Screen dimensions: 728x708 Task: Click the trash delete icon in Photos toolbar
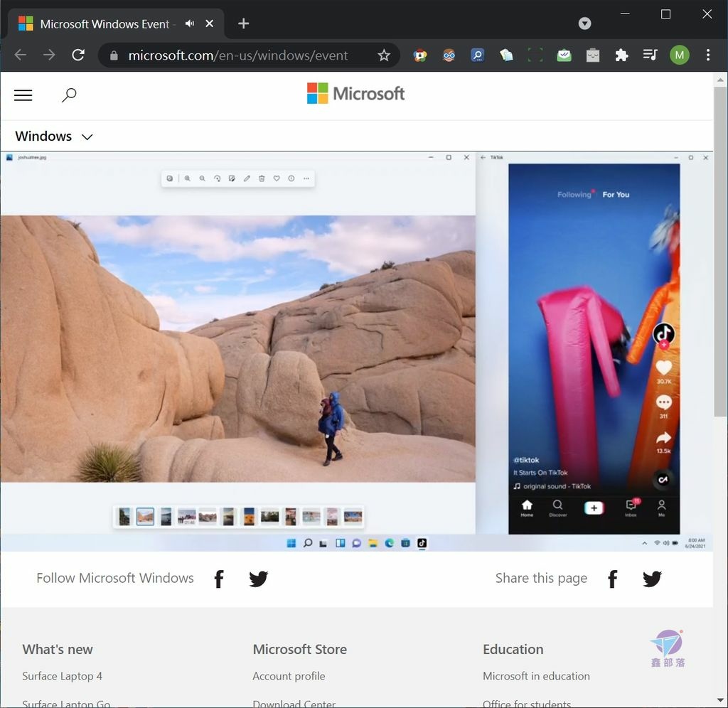click(x=262, y=178)
